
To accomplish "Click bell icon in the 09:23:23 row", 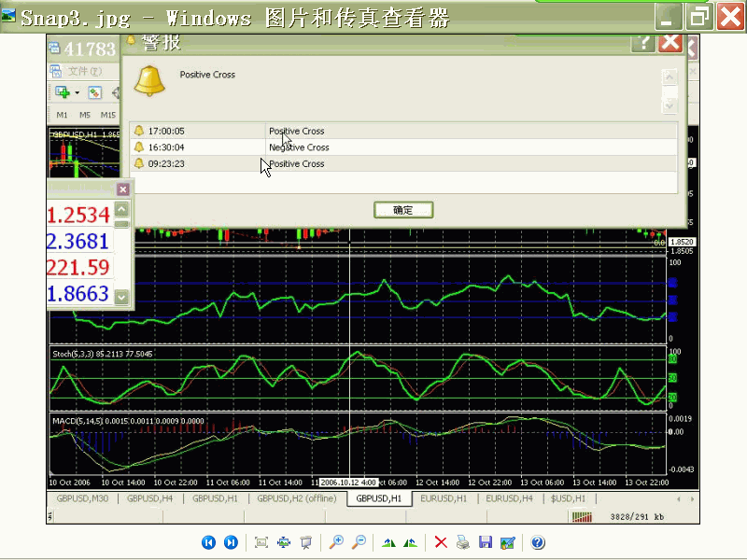I will click(138, 162).
